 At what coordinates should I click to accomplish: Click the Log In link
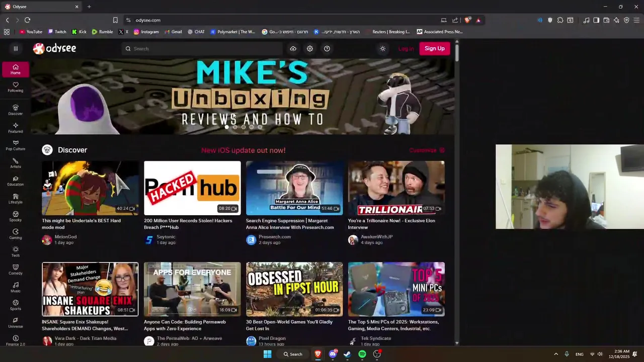406,49
